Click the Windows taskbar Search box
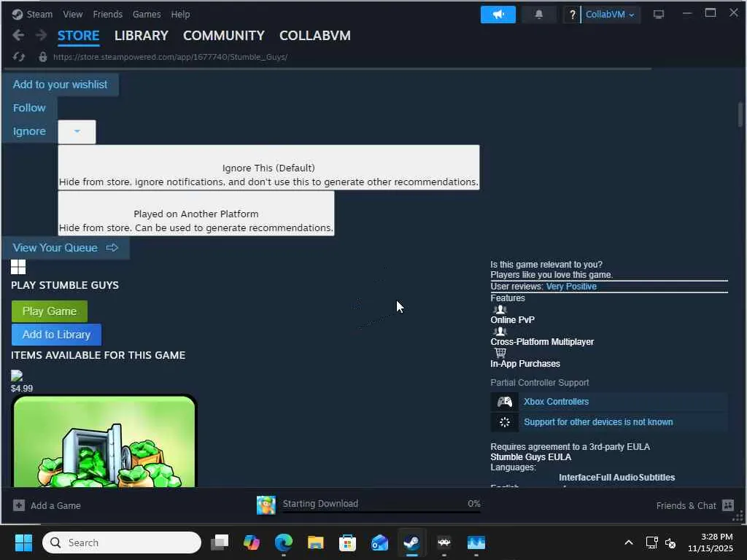This screenshot has height=560, width=747. point(122,542)
